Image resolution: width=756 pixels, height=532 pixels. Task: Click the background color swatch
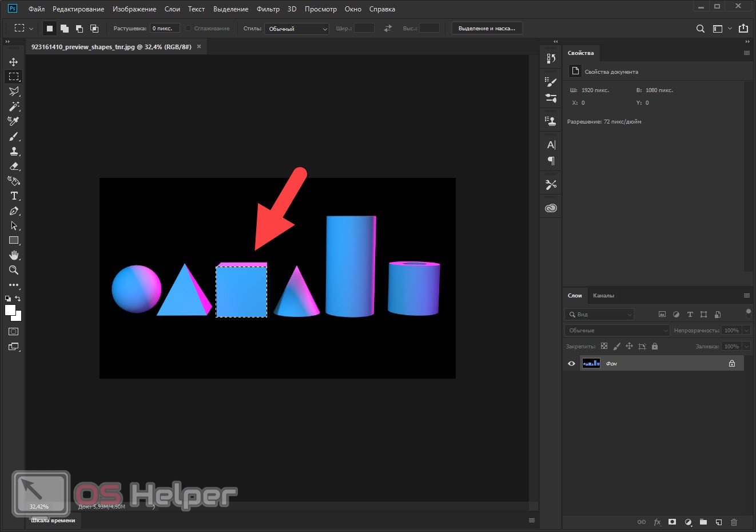(x=18, y=317)
